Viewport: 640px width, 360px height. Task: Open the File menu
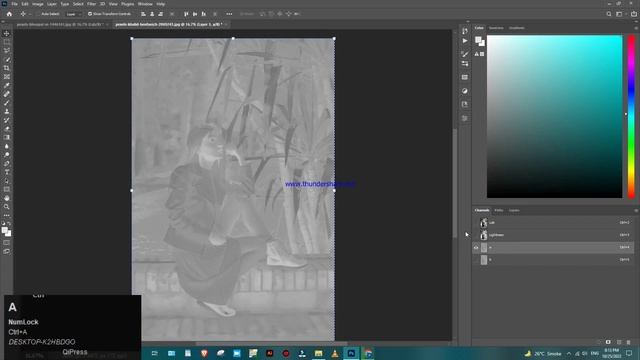tap(14, 4)
